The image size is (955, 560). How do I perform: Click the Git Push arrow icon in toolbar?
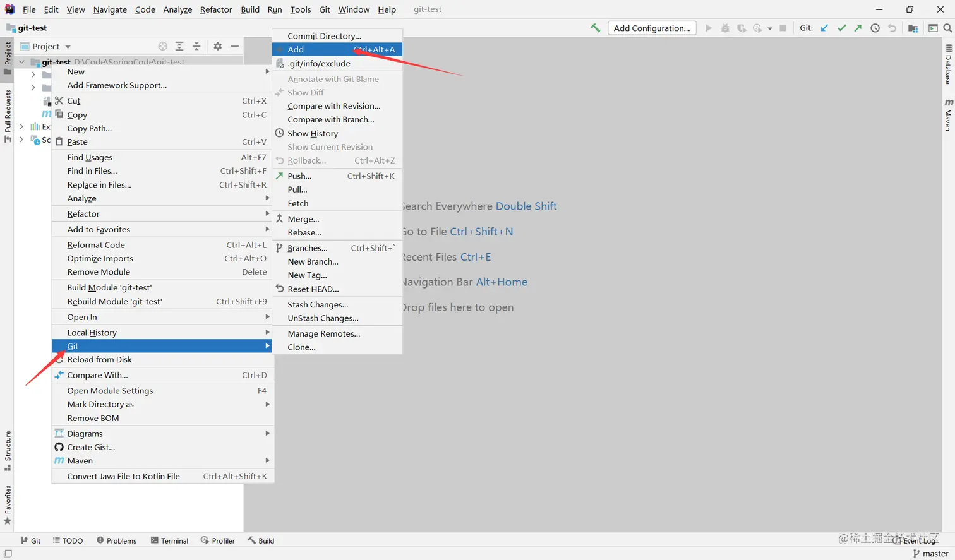(x=858, y=28)
